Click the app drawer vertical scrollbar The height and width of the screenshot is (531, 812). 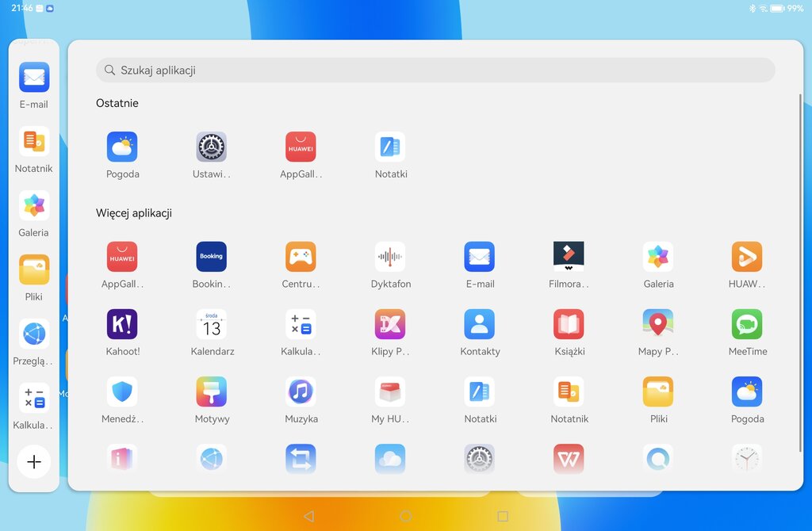(800, 272)
